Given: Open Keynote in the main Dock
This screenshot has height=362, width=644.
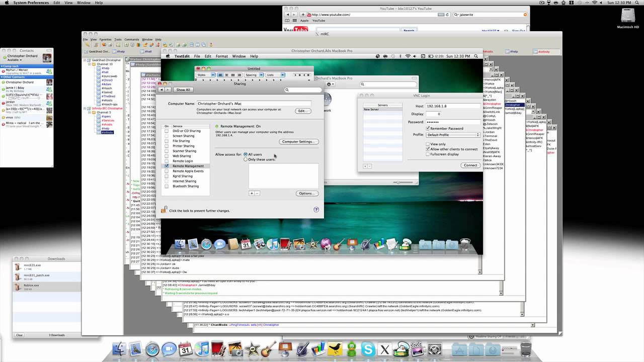Looking at the screenshot, I should click(285, 350).
